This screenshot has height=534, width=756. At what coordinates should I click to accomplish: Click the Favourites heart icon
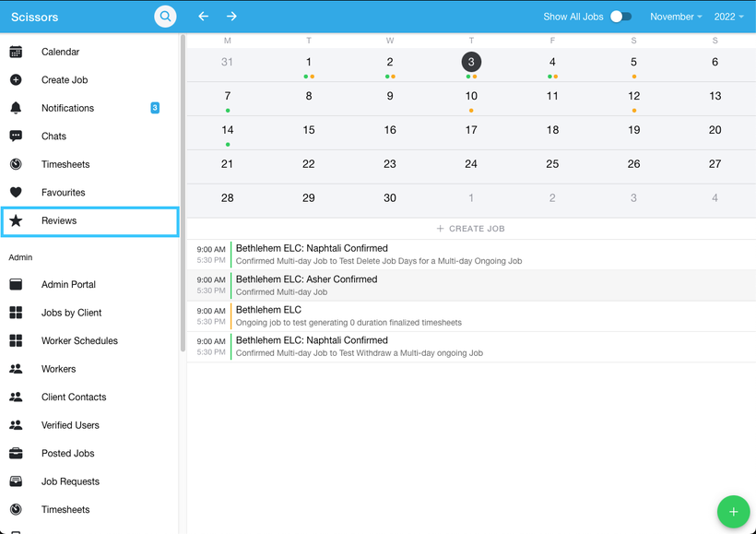click(16, 193)
